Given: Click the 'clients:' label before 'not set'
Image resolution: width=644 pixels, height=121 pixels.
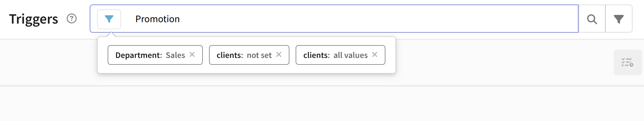Looking at the screenshot, I should click(x=230, y=55).
